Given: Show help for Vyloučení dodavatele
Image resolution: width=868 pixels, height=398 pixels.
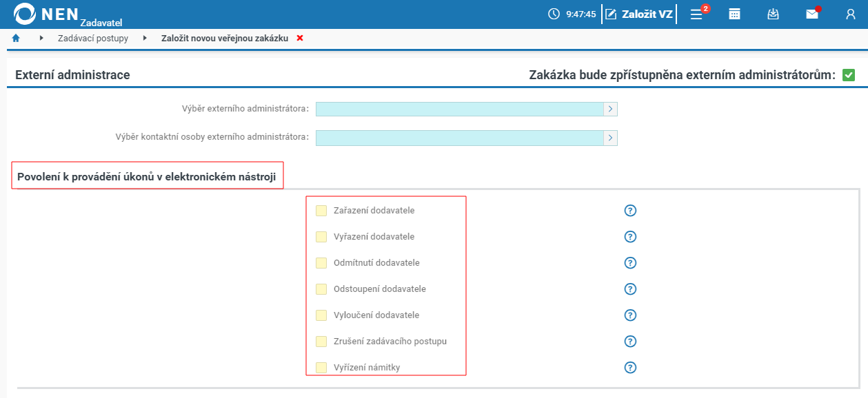Looking at the screenshot, I should click(629, 315).
